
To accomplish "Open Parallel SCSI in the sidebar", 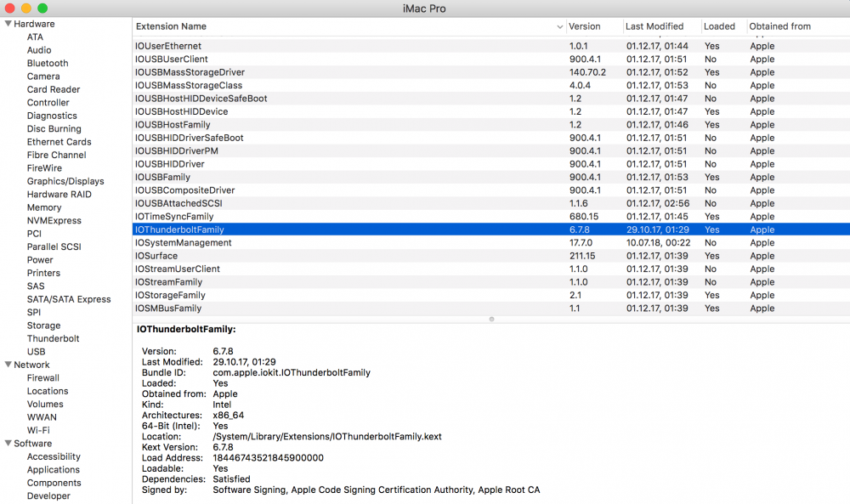I will (x=54, y=246).
